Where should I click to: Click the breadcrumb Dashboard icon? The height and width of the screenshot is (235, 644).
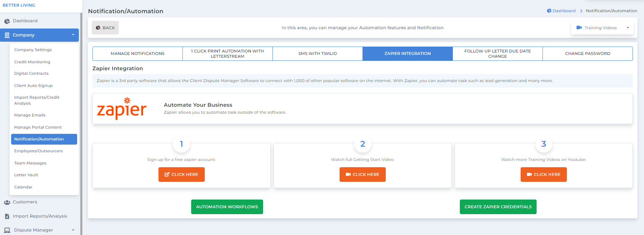click(549, 11)
